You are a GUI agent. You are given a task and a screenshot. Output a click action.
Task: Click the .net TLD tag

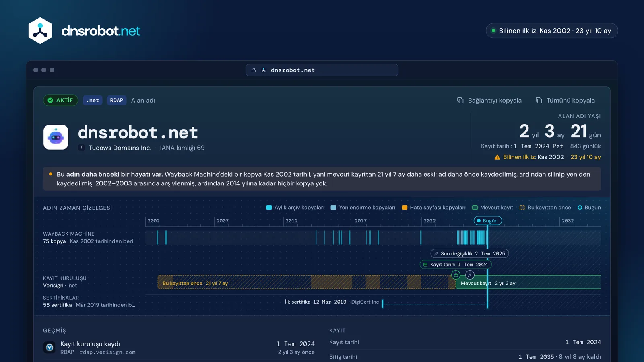tap(93, 100)
